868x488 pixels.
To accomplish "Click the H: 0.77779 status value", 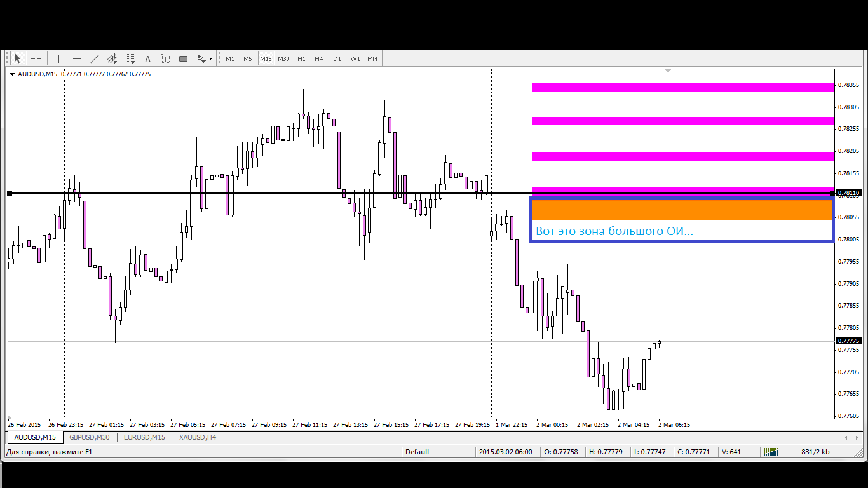I will pos(606,452).
